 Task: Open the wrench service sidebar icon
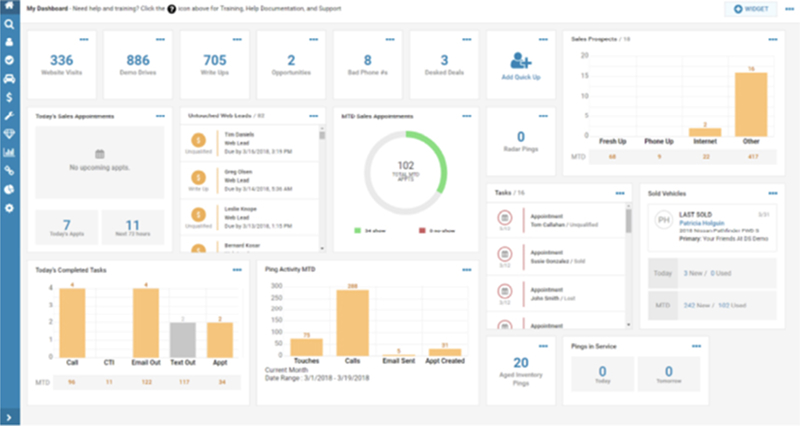click(x=9, y=116)
